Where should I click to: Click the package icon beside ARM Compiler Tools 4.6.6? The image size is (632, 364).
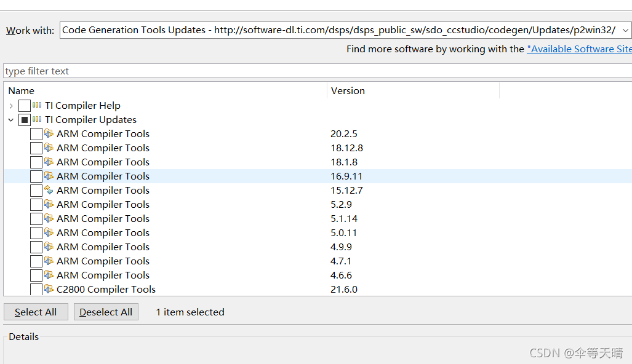click(49, 275)
